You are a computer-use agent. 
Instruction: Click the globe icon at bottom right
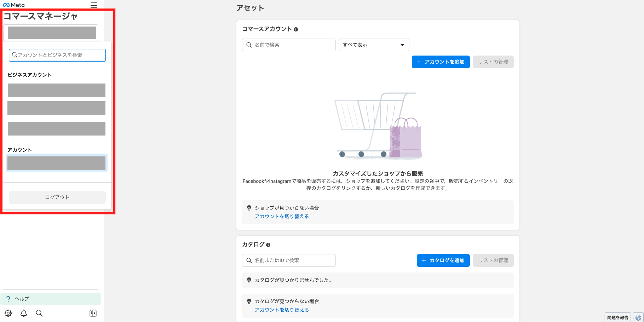point(638,317)
